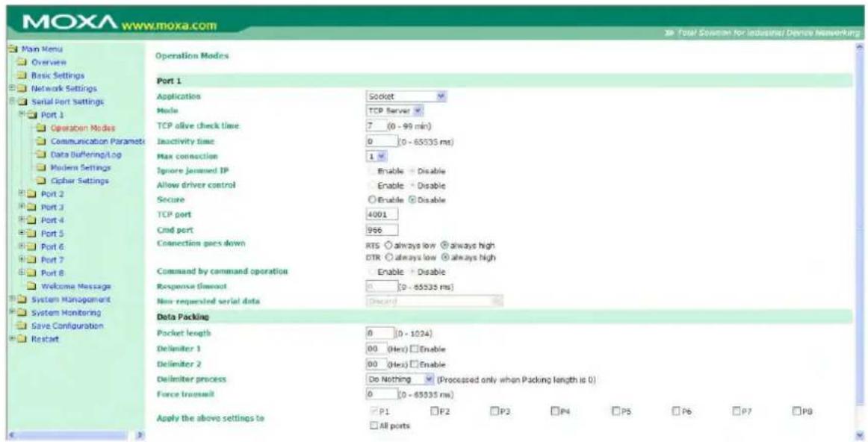Click the Inactivity time input field

coord(382,142)
